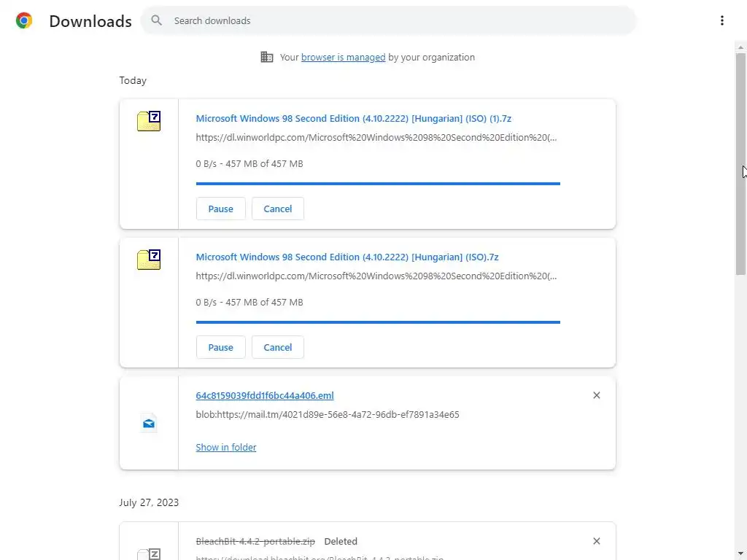Pause the (ISO) (1).7z download
The height and width of the screenshot is (560, 747).
pyautogui.click(x=220, y=209)
